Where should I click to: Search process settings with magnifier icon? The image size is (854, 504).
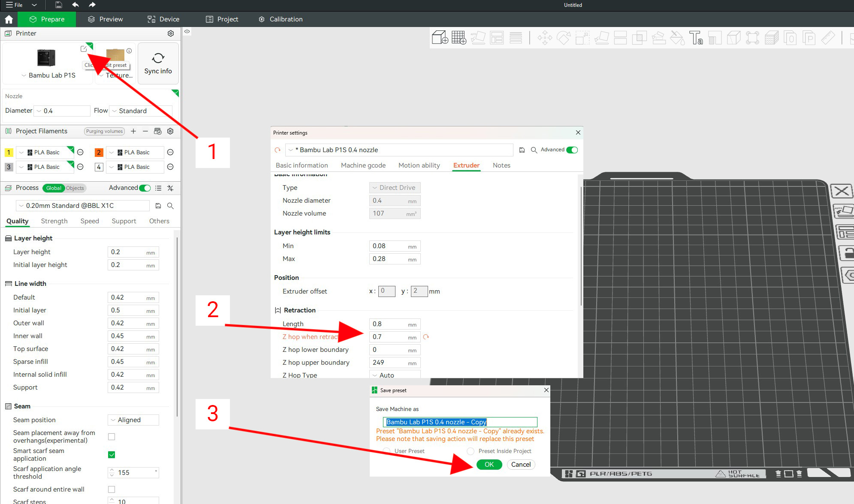point(170,206)
